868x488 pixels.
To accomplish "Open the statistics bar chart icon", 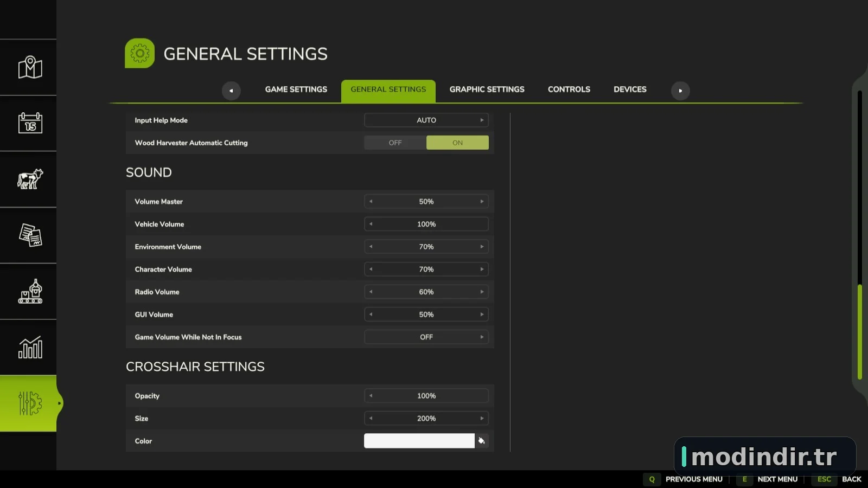I will pyautogui.click(x=30, y=347).
